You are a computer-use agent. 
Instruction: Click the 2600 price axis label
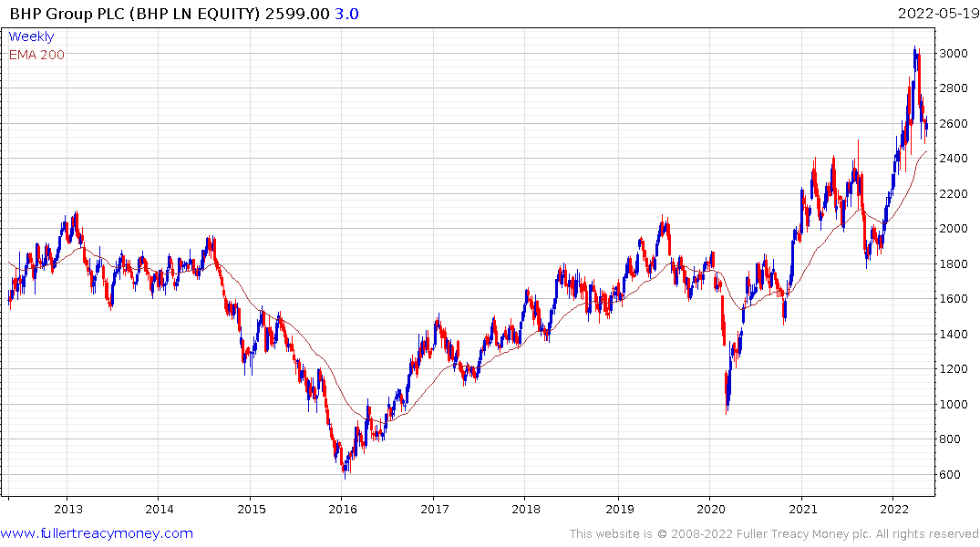[954, 124]
